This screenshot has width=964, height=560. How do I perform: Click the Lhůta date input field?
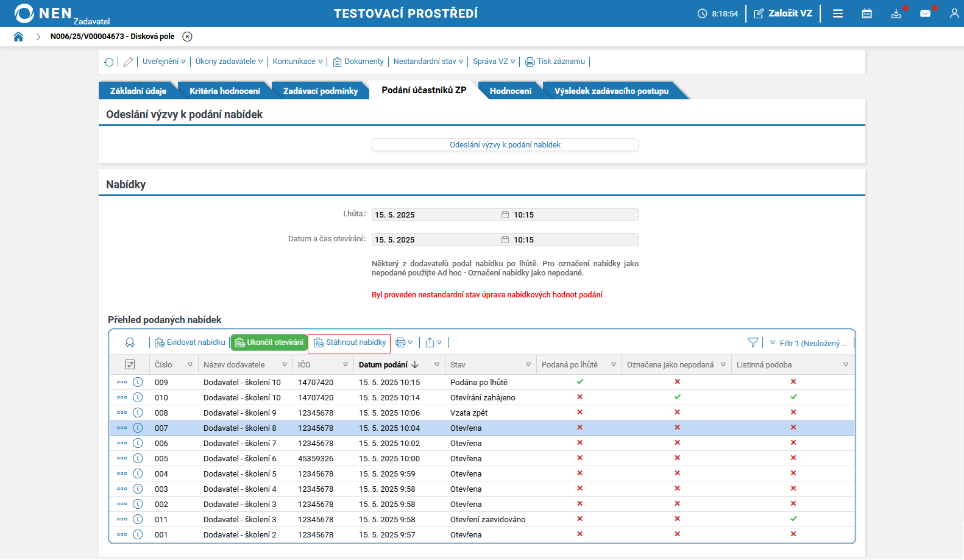[x=436, y=215]
